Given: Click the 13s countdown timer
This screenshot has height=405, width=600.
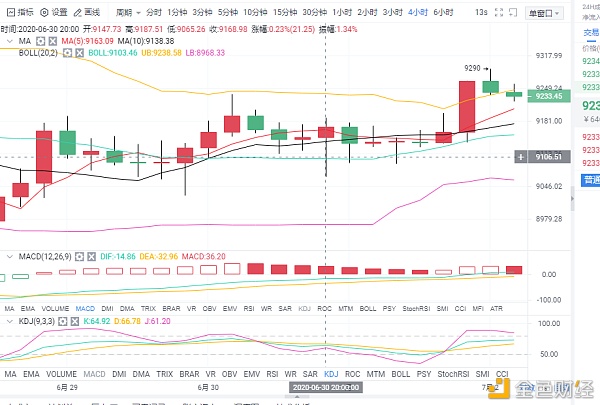Looking at the screenshot, I should click(481, 13).
